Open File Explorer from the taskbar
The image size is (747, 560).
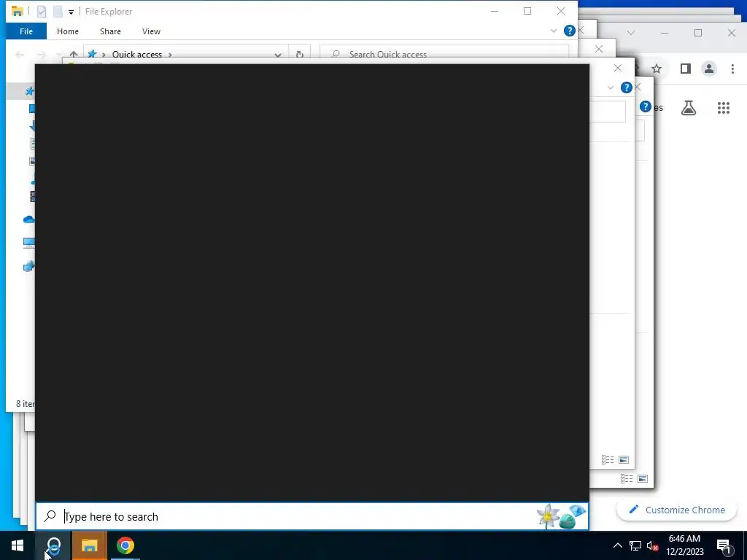tap(89, 545)
